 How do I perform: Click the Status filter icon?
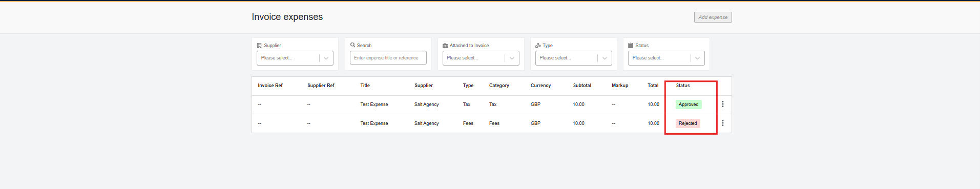631,46
